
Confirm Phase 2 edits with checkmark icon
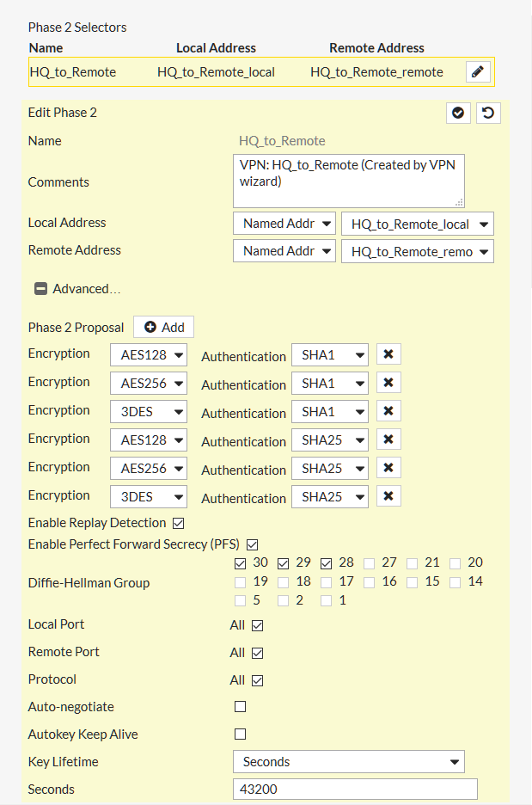click(x=458, y=113)
